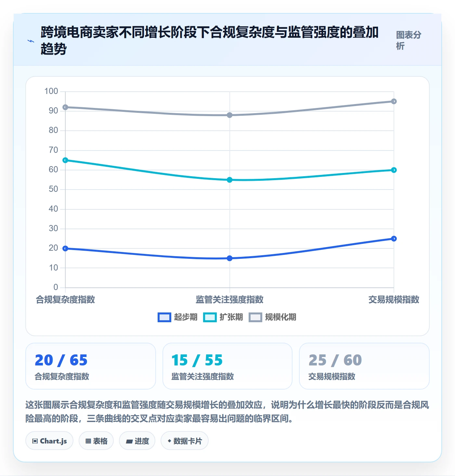This screenshot has width=455, height=476.
Task: Click the 起步期 data point at 交易规模指数
Action: point(394,239)
